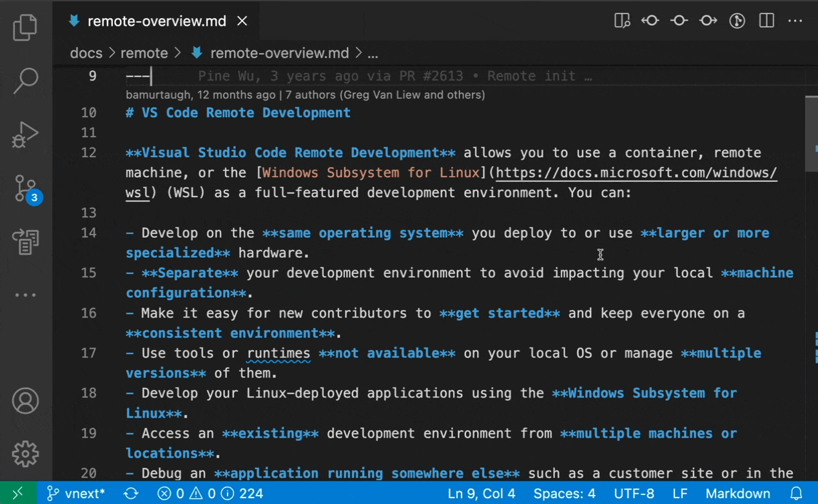Change file encoding UTF-8
This screenshot has width=818, height=504.
click(635, 494)
